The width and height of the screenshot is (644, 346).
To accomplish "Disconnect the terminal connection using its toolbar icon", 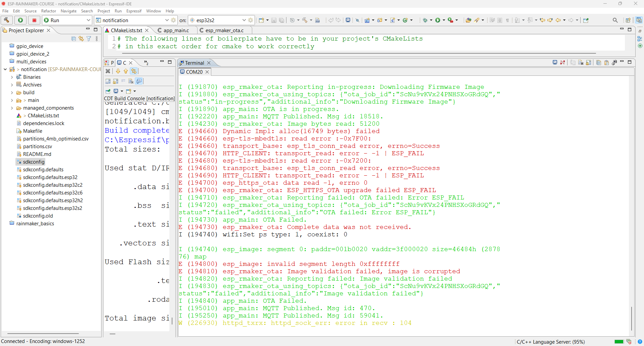I will [562, 62].
